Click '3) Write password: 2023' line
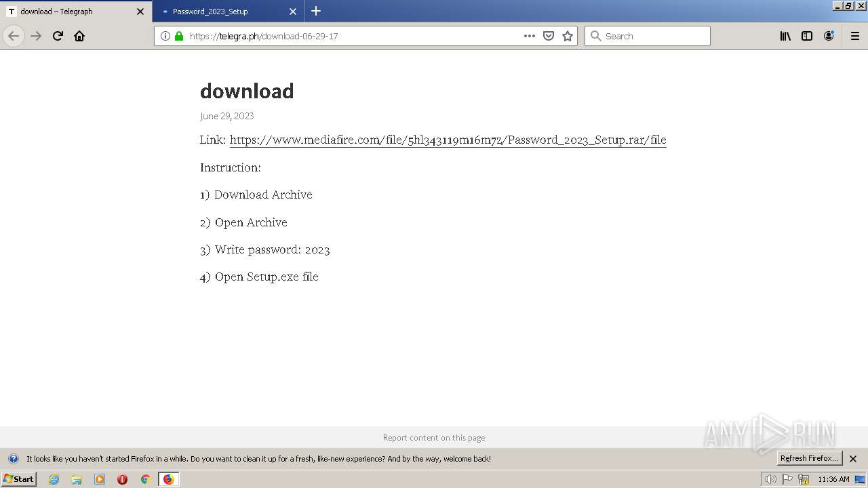 (265, 249)
